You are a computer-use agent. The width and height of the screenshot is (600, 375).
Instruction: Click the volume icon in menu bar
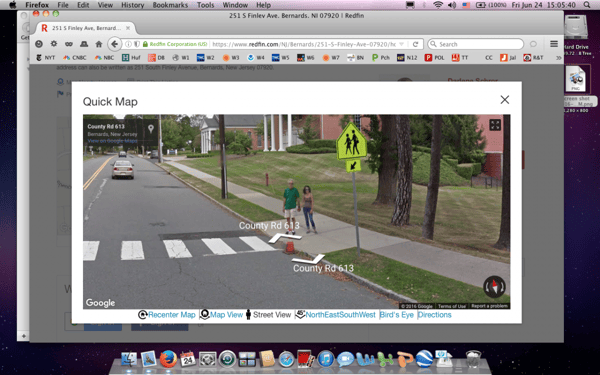452,5
